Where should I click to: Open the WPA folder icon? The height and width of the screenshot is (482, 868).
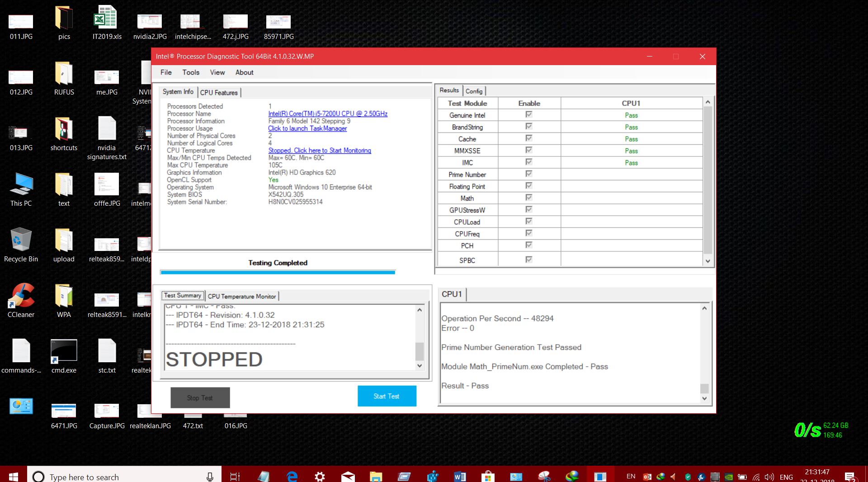tap(64, 301)
